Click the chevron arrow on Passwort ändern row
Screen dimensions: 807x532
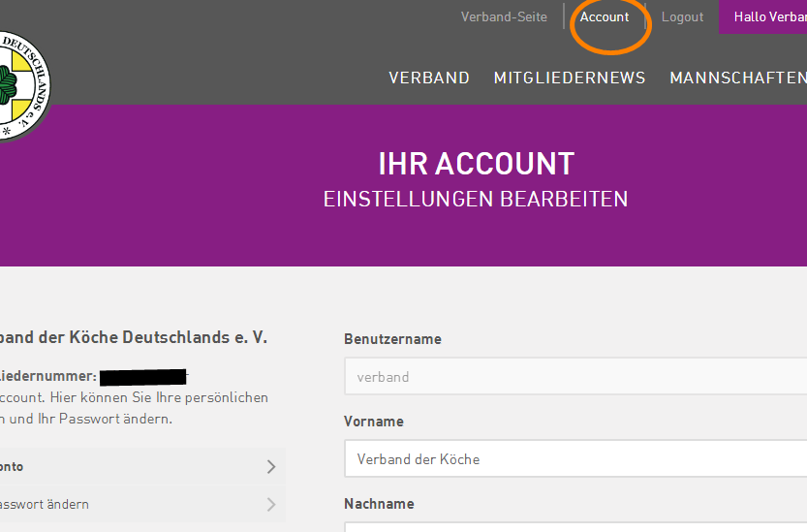pyautogui.click(x=271, y=504)
